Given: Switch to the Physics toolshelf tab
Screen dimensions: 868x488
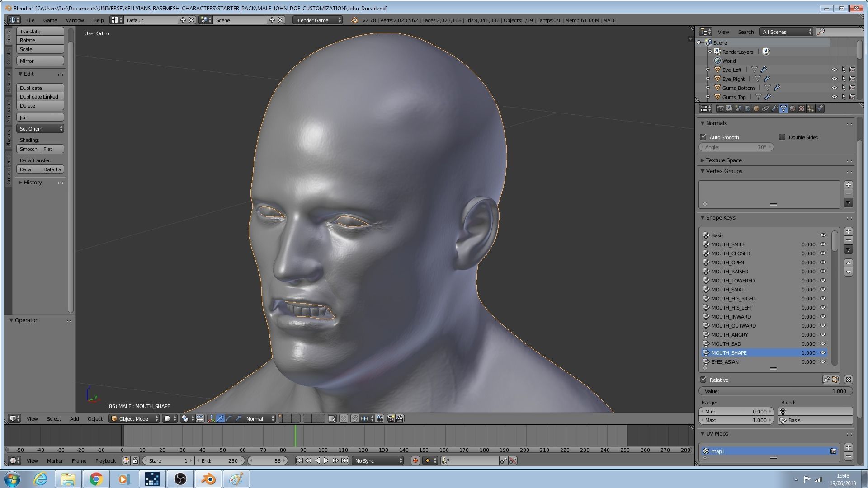Looking at the screenshot, I should (8, 138).
